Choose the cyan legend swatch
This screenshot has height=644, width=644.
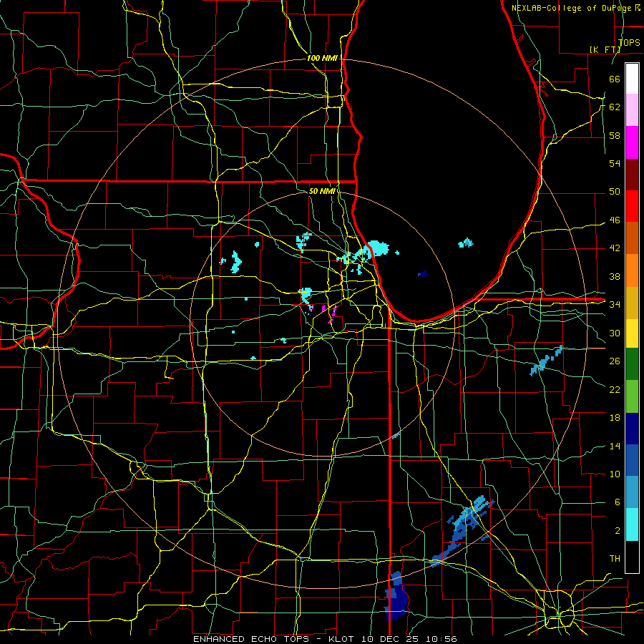point(632,525)
